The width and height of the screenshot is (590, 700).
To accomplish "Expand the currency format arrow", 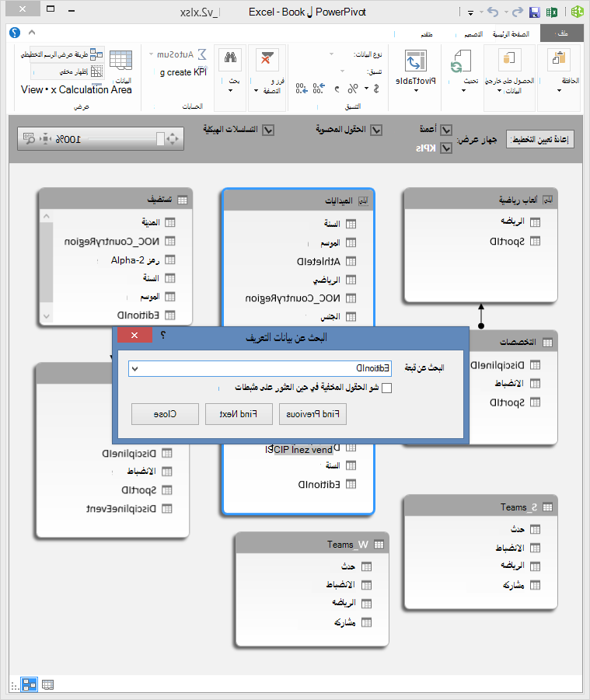I will [367, 89].
